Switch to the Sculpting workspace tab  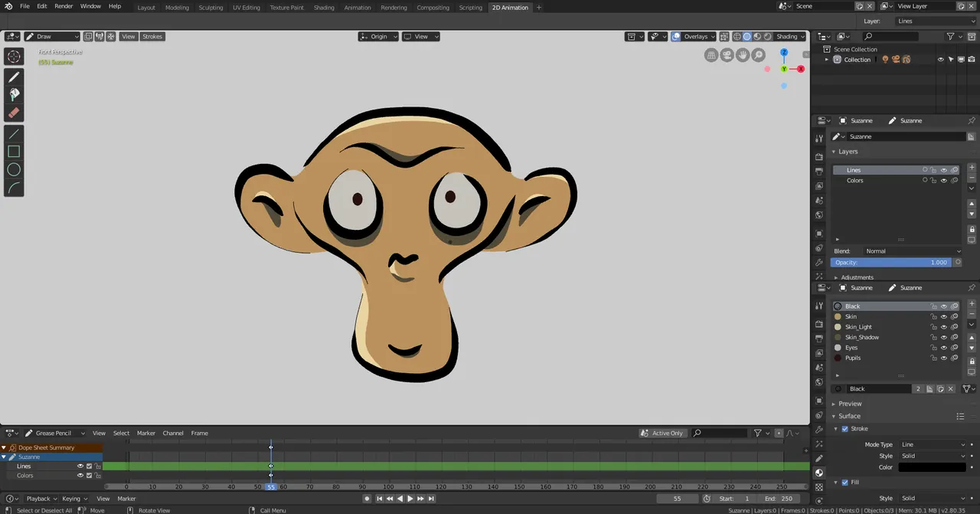211,8
